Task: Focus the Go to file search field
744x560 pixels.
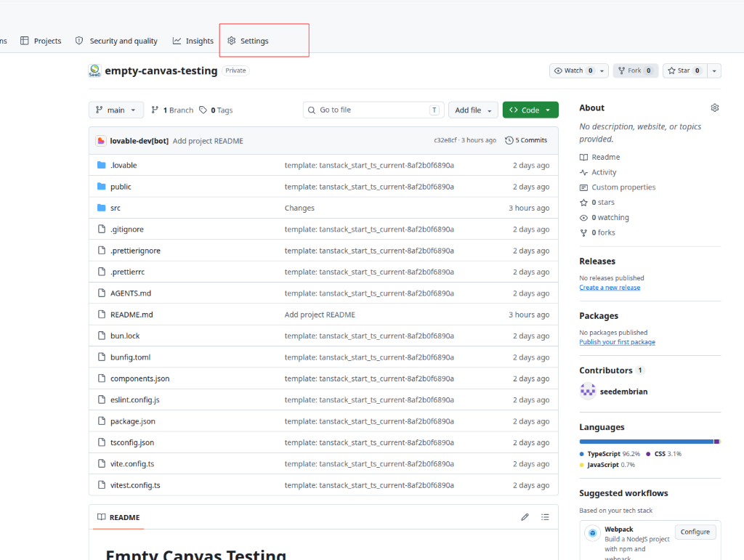Action: click(373, 110)
